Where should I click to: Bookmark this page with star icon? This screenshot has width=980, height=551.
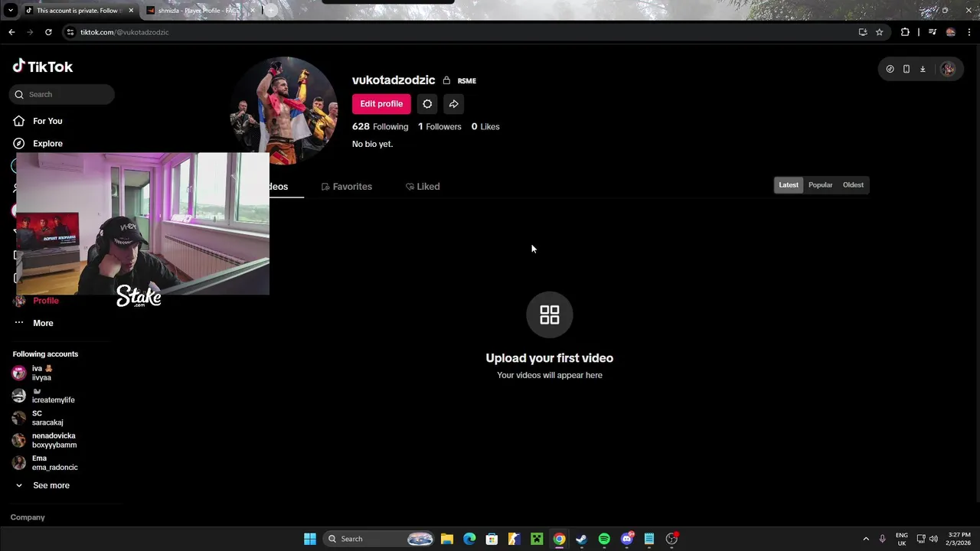coord(880,32)
